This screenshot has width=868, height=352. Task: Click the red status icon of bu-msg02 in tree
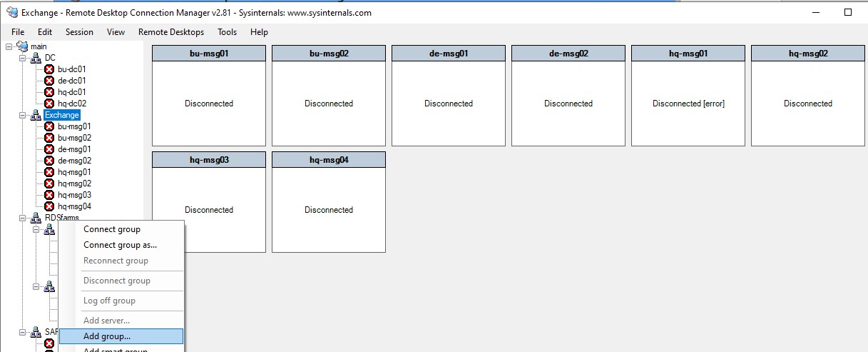click(49, 138)
